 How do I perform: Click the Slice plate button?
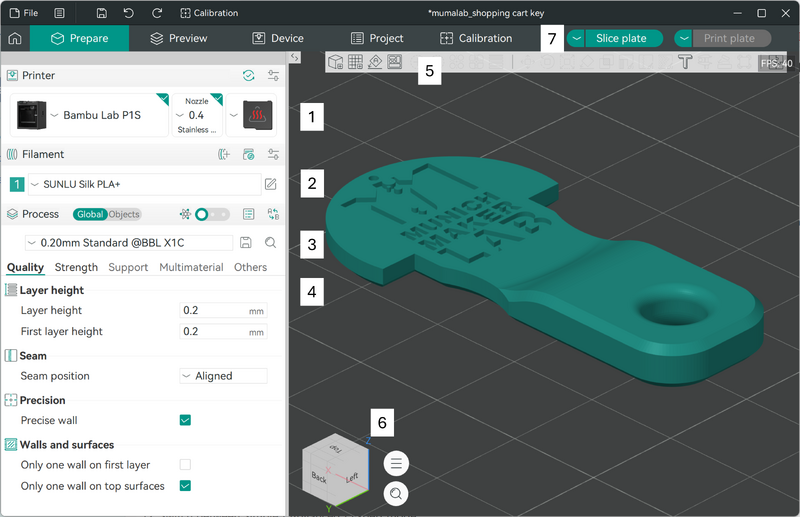coord(621,38)
